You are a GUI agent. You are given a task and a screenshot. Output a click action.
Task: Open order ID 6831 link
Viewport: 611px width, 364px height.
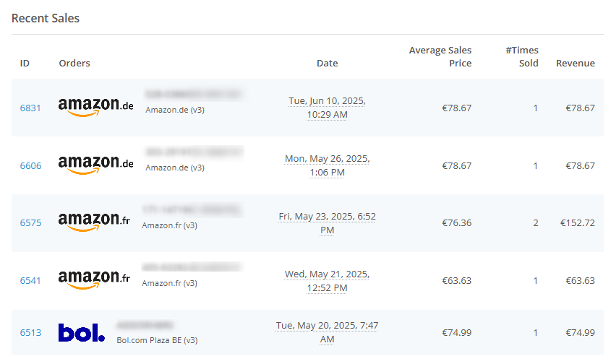click(x=30, y=108)
